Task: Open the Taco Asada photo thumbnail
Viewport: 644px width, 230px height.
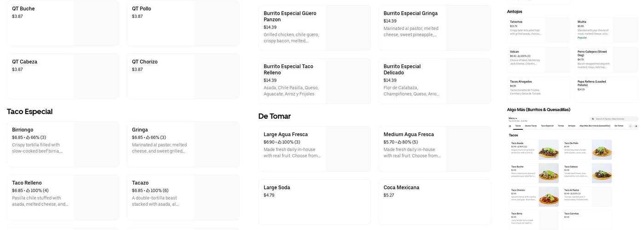Action: [548, 150]
